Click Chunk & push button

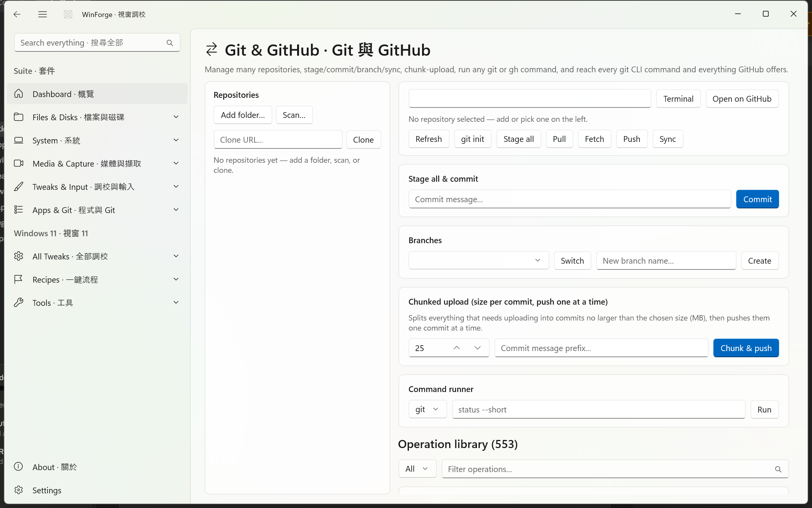pyautogui.click(x=746, y=348)
